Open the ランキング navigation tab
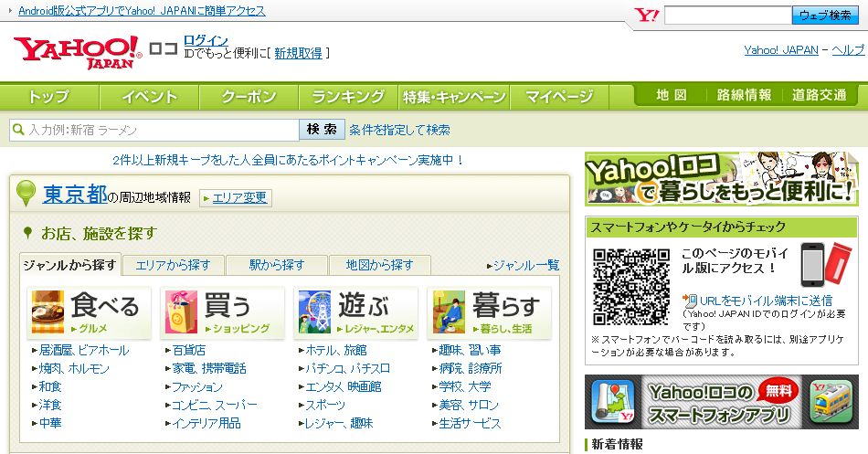 (x=348, y=97)
